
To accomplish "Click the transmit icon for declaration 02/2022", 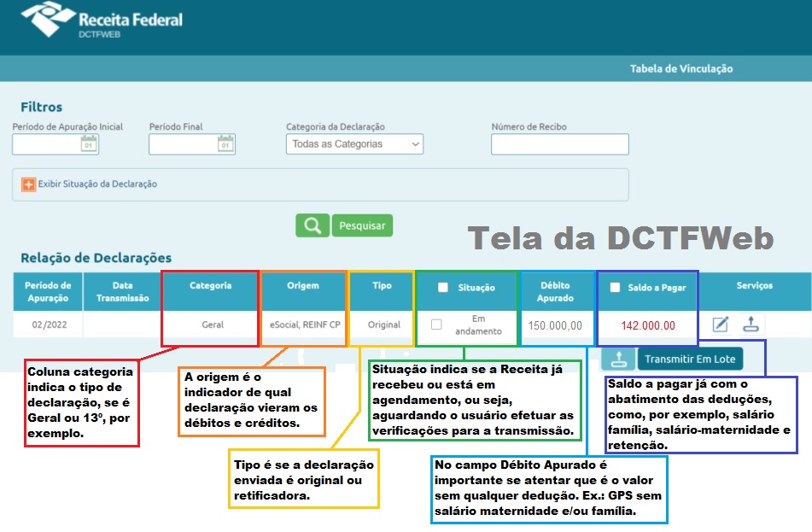I will point(751,324).
